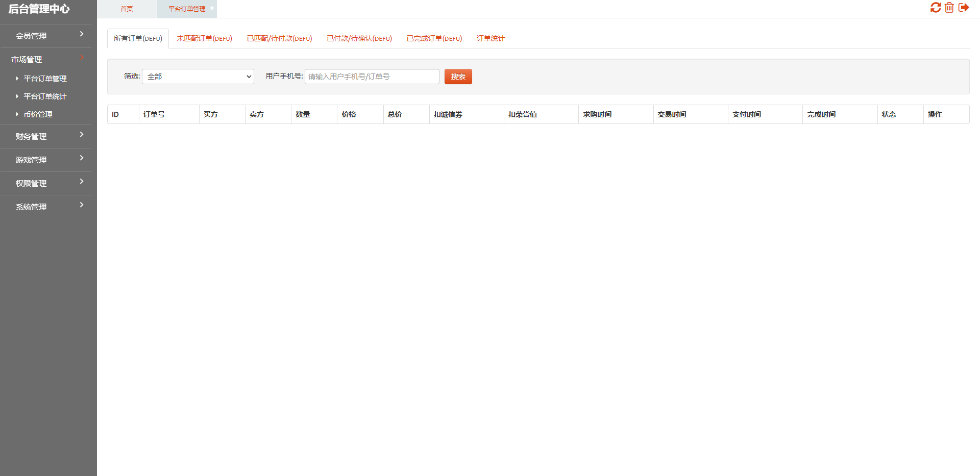
Task: Click the 系统管理 menu label
Action: pos(31,207)
